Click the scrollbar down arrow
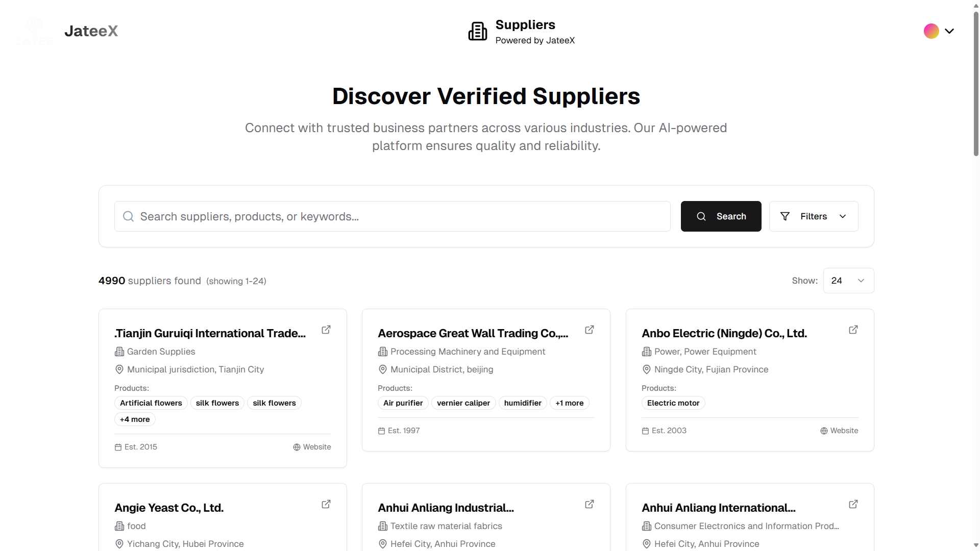980x551 pixels. (976, 546)
